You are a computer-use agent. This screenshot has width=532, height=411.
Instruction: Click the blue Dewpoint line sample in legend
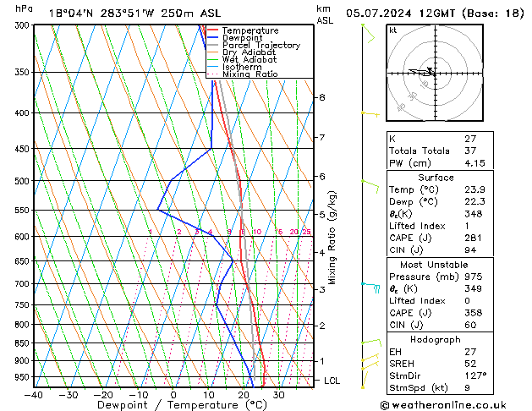pos(213,37)
